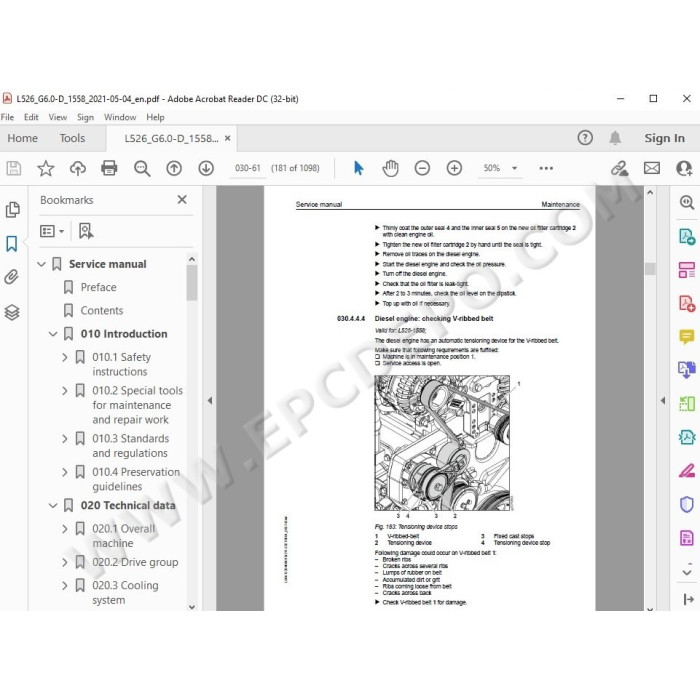Open bookmarks options dropdown

click(52, 231)
